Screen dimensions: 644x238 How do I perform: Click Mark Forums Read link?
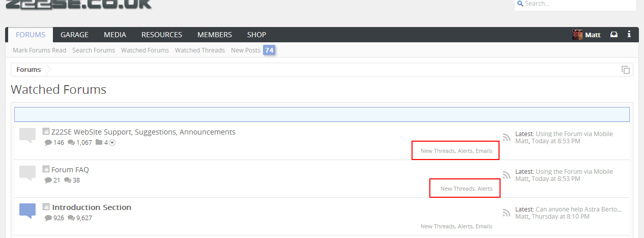40,50
